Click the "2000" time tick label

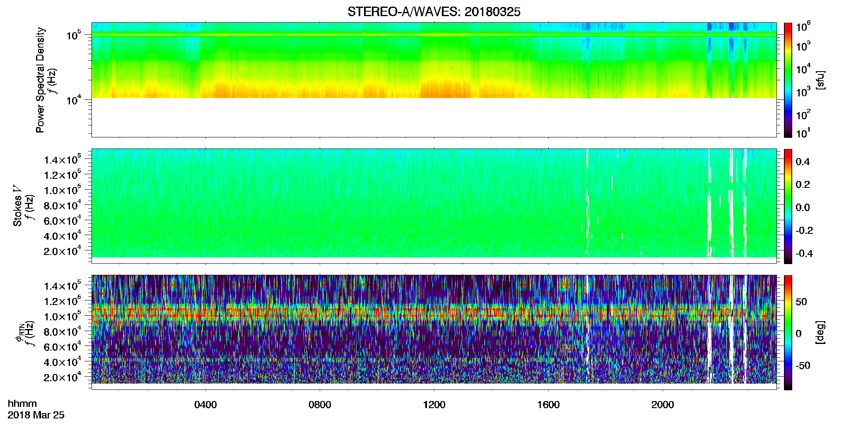pyautogui.click(x=663, y=405)
